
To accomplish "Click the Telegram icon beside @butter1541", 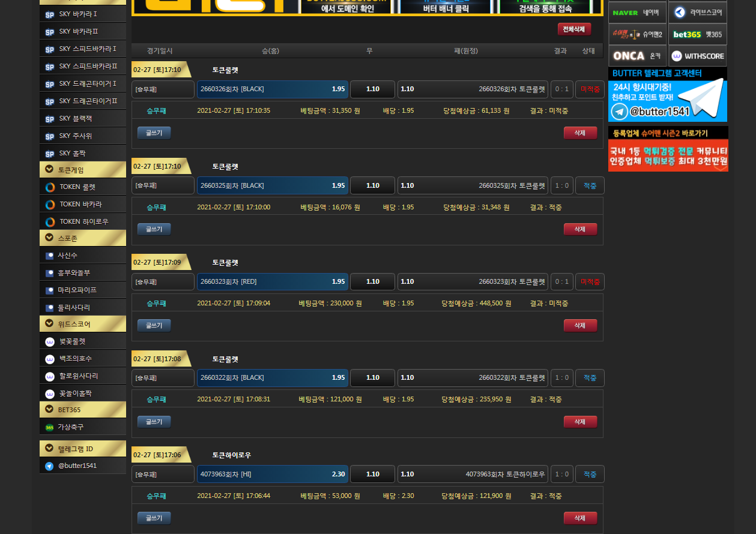I will [49, 466].
